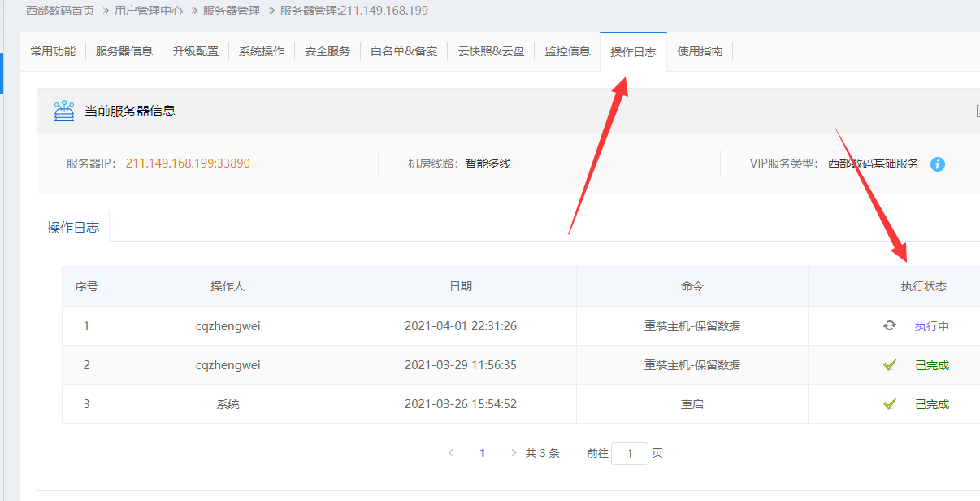
Task: Click the current server info panel icon
Action: (64, 111)
